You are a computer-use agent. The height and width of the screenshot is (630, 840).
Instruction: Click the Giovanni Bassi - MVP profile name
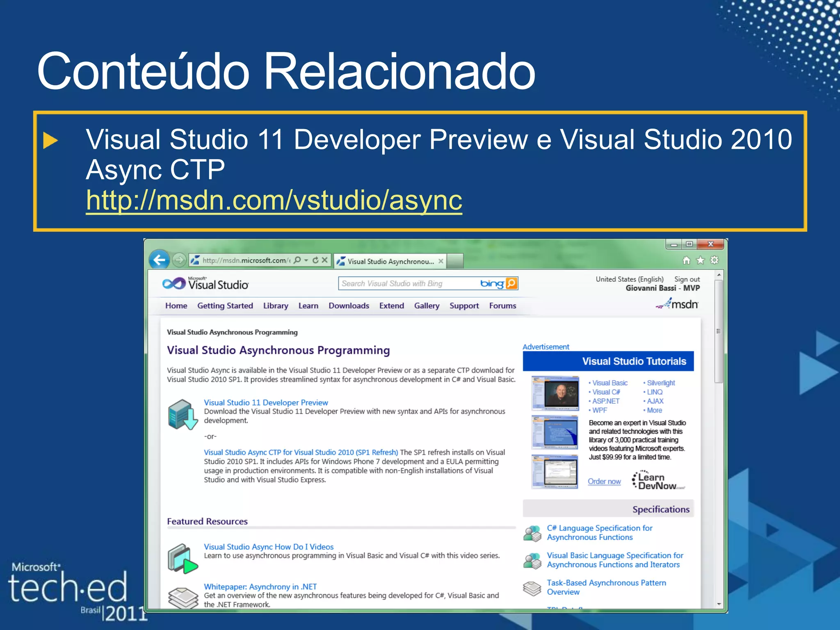tap(663, 288)
